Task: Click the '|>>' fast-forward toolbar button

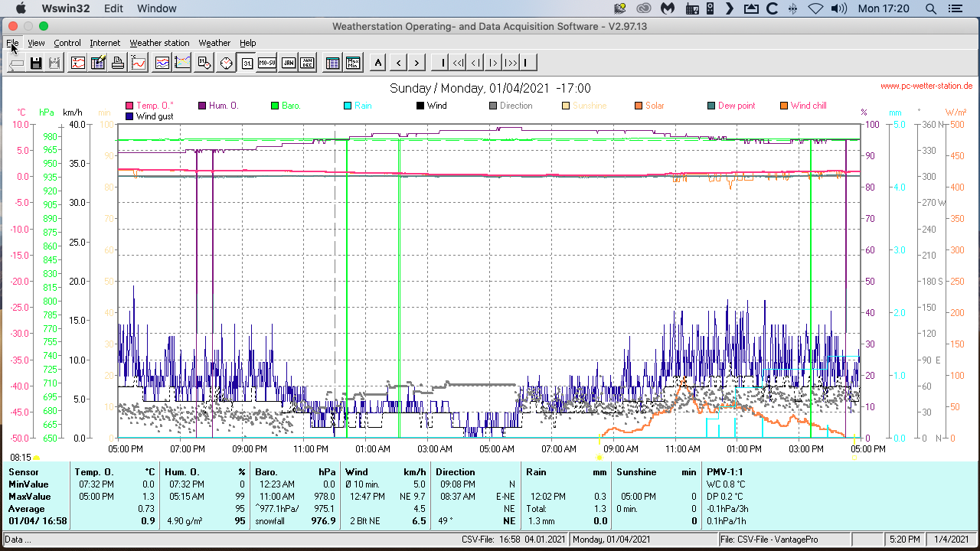Action: pyautogui.click(x=511, y=63)
